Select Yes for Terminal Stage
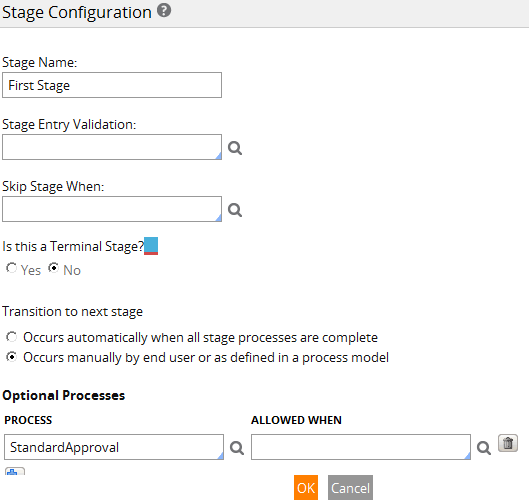 11,268
